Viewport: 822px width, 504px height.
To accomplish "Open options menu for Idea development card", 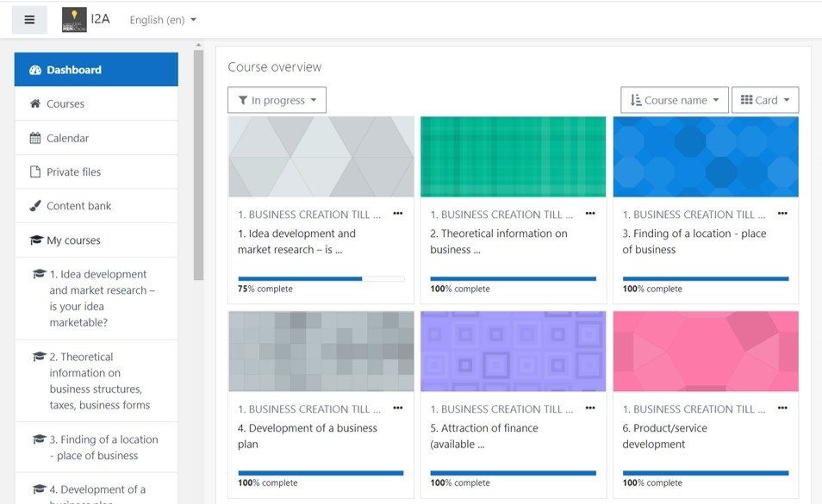I will (x=398, y=214).
